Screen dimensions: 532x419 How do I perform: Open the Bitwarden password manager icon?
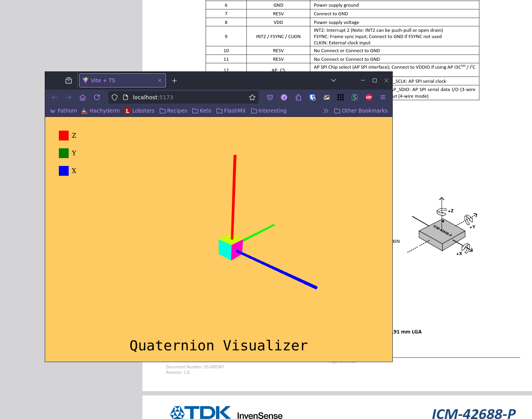point(312,97)
